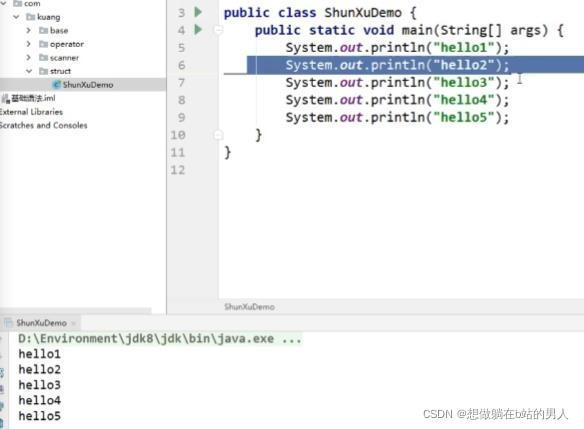584x429 pixels.
Task: Click hello1 output line in console
Action: coord(39,354)
